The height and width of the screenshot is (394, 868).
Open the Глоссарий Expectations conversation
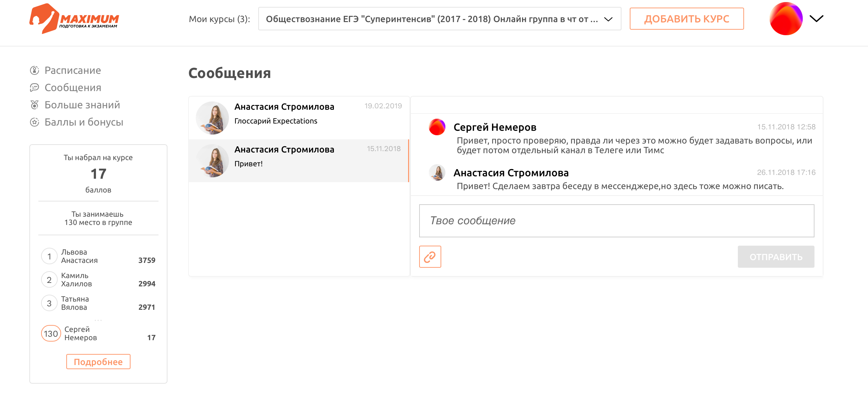[299, 118]
